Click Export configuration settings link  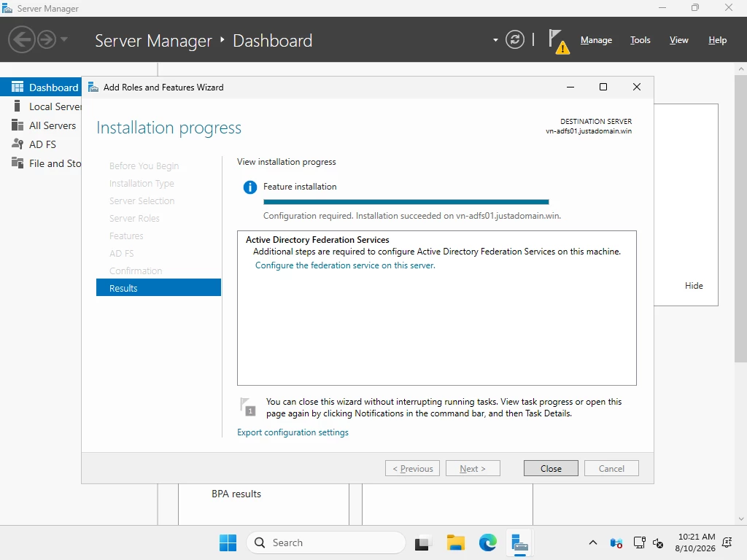[293, 432]
